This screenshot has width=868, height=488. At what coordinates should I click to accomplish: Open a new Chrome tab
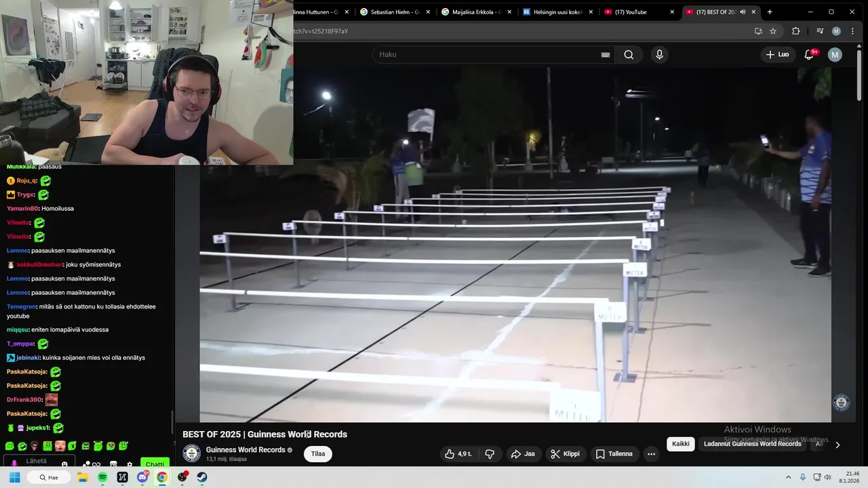[770, 12]
